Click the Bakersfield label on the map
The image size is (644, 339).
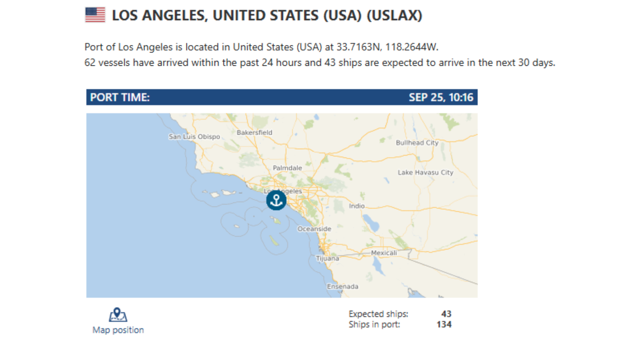[x=254, y=132]
